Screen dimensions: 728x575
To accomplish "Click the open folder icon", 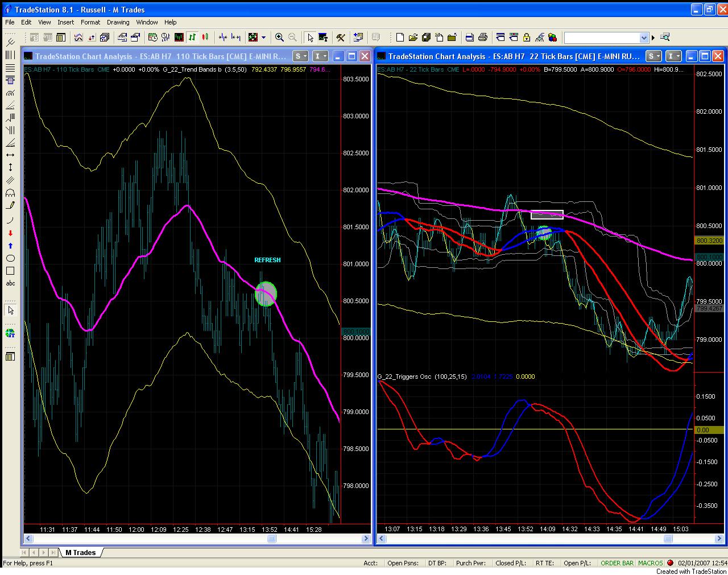I will click(413, 38).
